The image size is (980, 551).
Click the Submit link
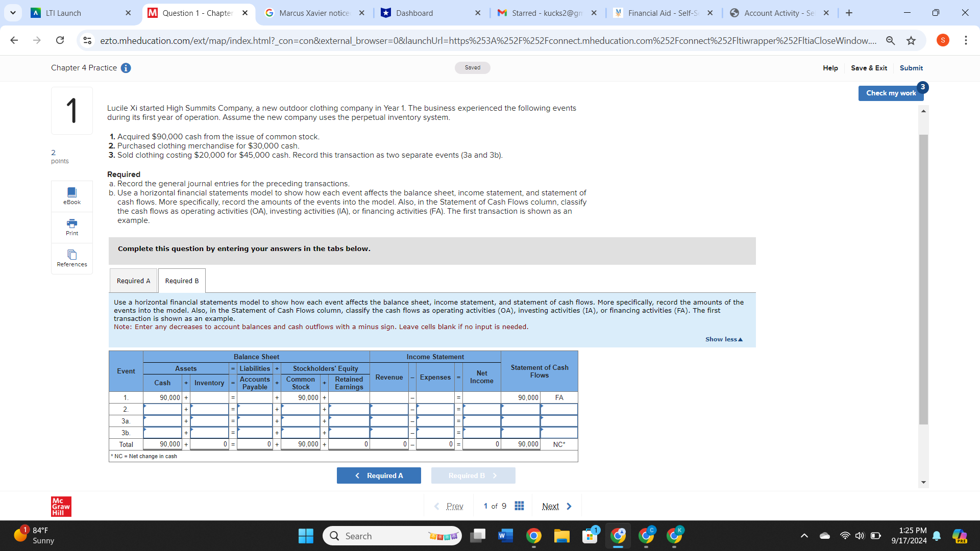point(911,68)
